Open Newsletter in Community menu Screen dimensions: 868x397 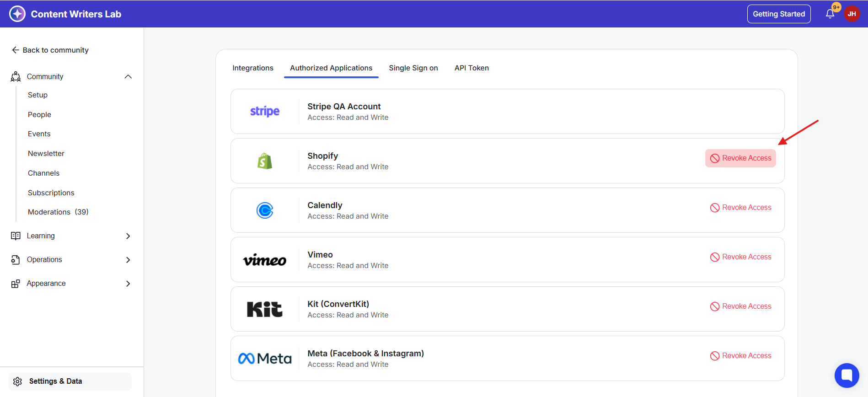point(46,153)
